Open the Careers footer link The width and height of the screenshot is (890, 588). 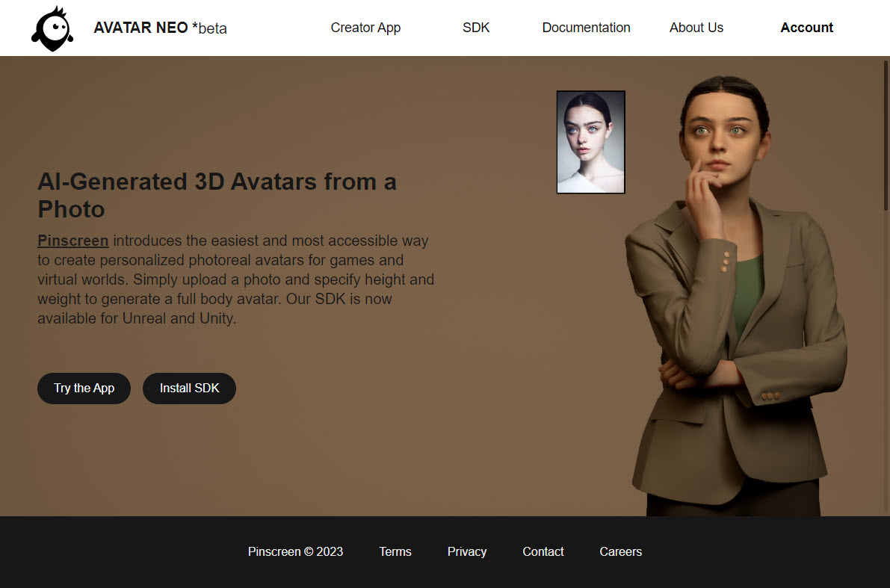620,551
